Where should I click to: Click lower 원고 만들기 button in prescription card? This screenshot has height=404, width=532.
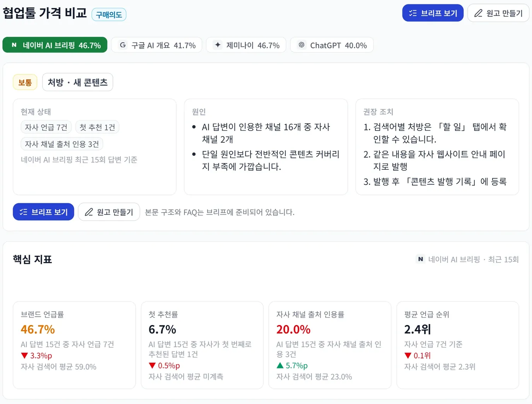pyautogui.click(x=109, y=212)
